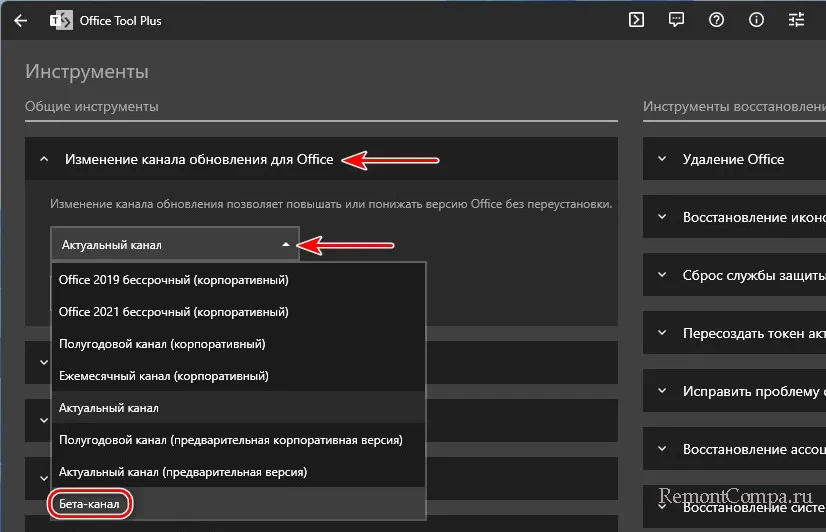Screen dimensions: 826x532
Task: Open the command box icon
Action: click(636, 19)
